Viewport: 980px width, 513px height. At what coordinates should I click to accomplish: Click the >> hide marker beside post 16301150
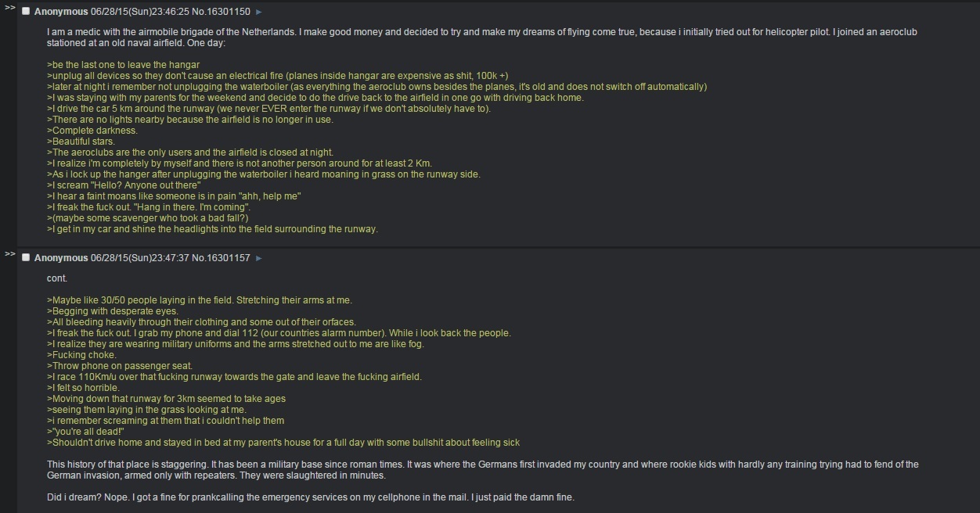(9, 7)
